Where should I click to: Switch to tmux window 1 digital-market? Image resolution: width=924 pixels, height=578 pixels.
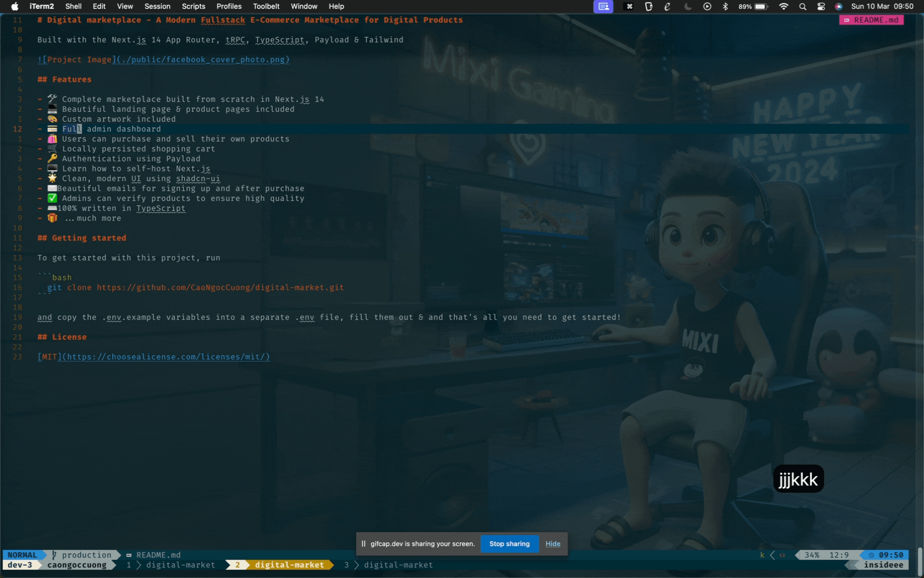click(171, 565)
